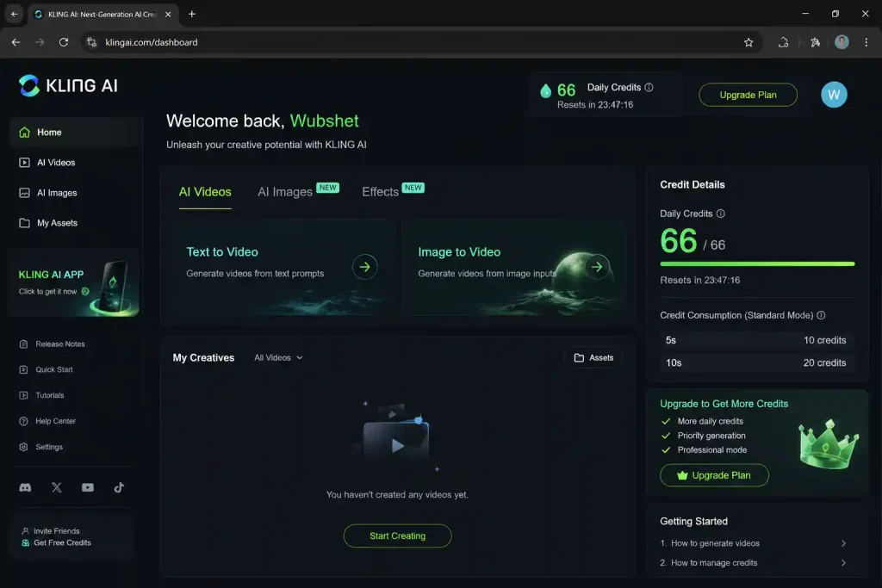The image size is (882, 588).
Task: Go to Home in the sidebar
Action: pyautogui.click(x=74, y=132)
